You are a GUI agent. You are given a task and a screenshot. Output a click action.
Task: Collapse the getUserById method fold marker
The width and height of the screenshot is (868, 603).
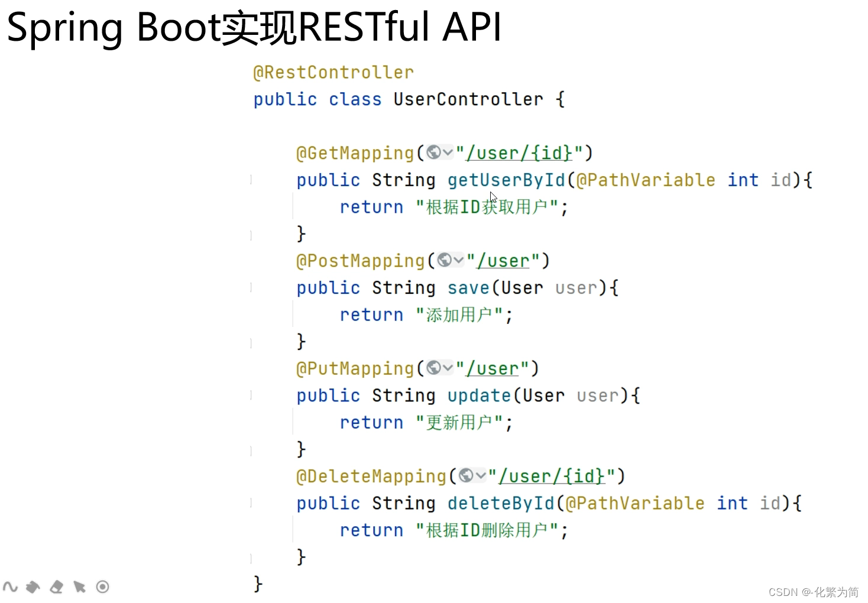pyautogui.click(x=251, y=180)
